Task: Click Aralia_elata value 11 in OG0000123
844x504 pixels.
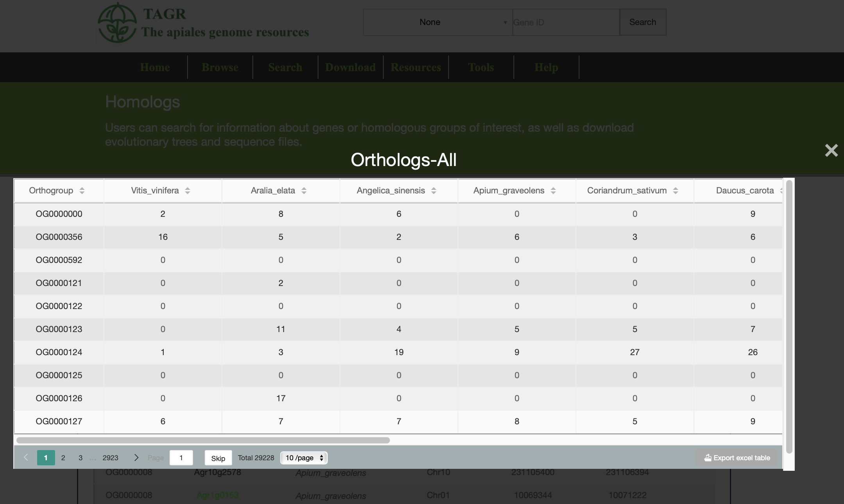Action: (281, 329)
